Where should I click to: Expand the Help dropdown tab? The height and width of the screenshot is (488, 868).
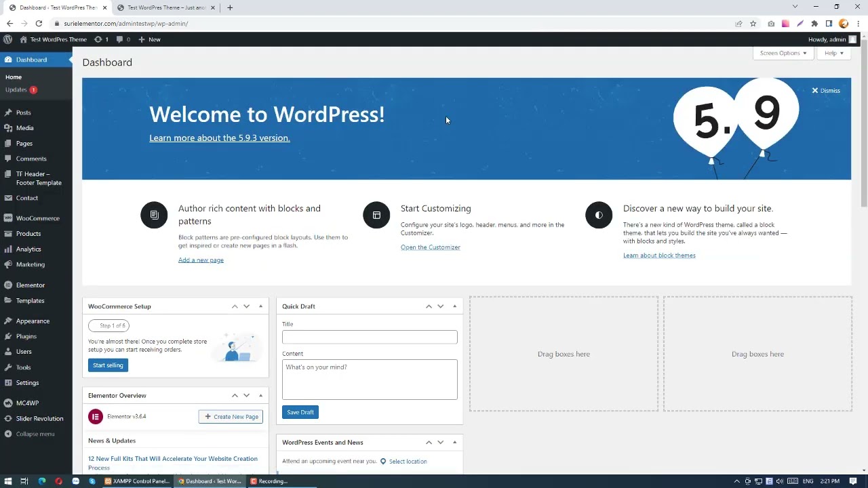(x=834, y=53)
